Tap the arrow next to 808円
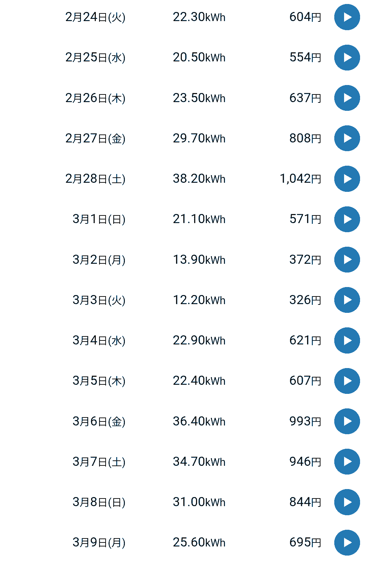392x565 pixels. [x=347, y=138]
